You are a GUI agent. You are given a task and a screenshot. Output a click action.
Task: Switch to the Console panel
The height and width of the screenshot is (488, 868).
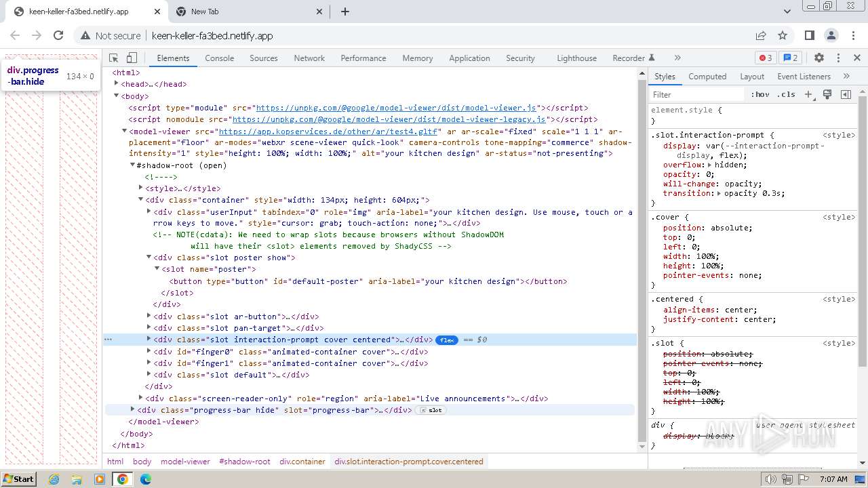[x=220, y=58]
